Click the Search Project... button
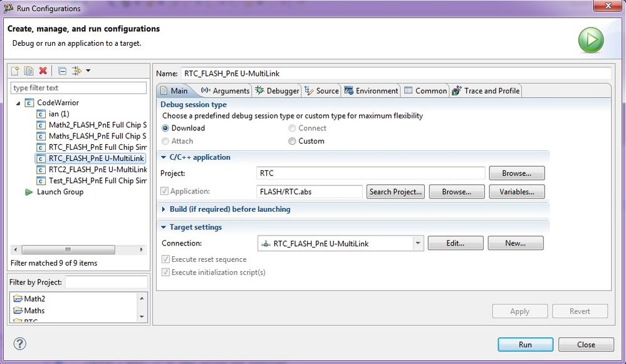Screen dimensions: 626x364 pos(396,192)
